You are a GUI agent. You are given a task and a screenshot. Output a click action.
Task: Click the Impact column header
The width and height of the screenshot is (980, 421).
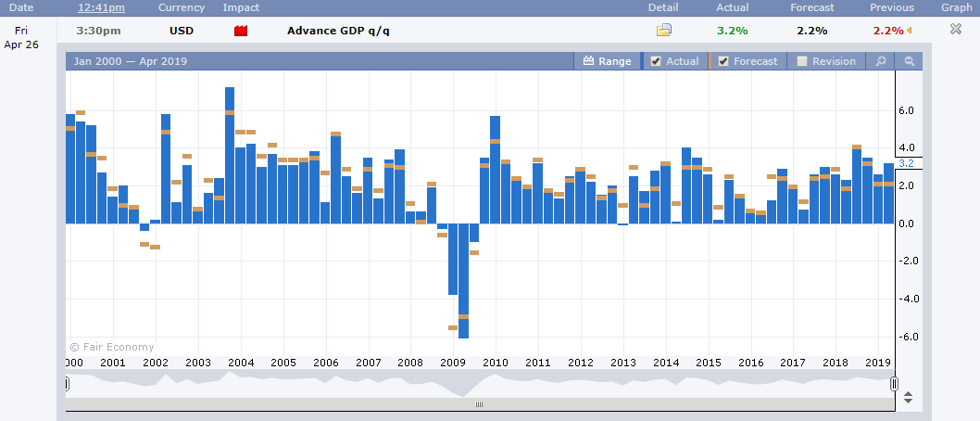coord(241,7)
